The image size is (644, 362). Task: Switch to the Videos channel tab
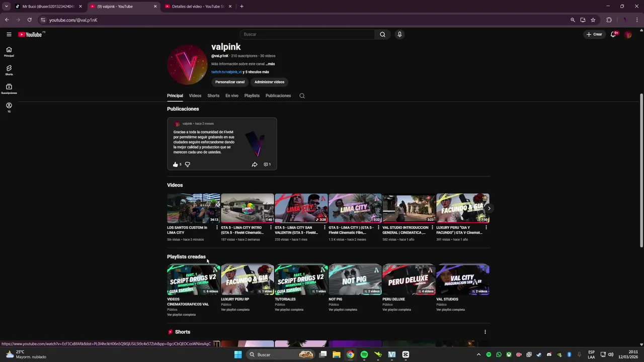(x=195, y=96)
